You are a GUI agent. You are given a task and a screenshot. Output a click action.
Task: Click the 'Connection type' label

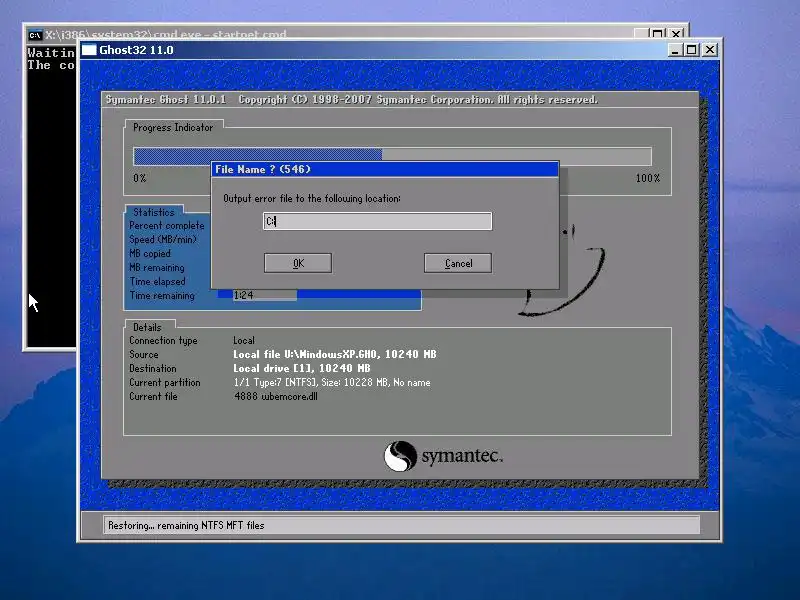click(x=163, y=340)
